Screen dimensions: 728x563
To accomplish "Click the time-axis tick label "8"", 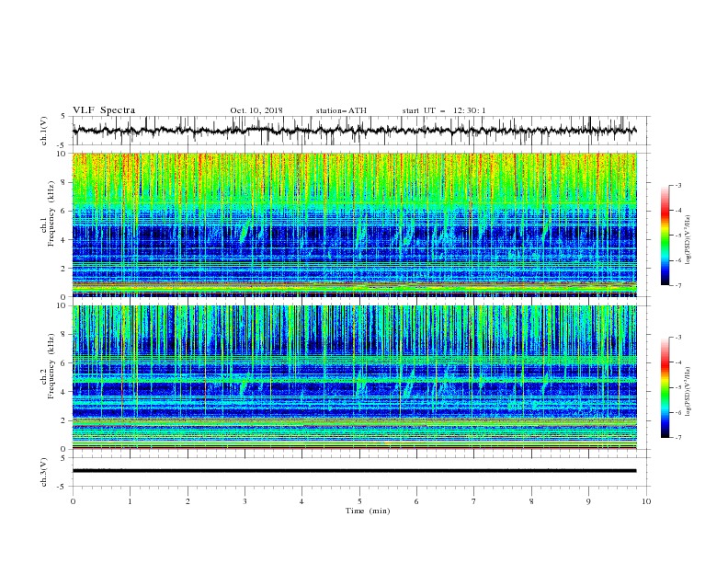I will click(x=531, y=501).
